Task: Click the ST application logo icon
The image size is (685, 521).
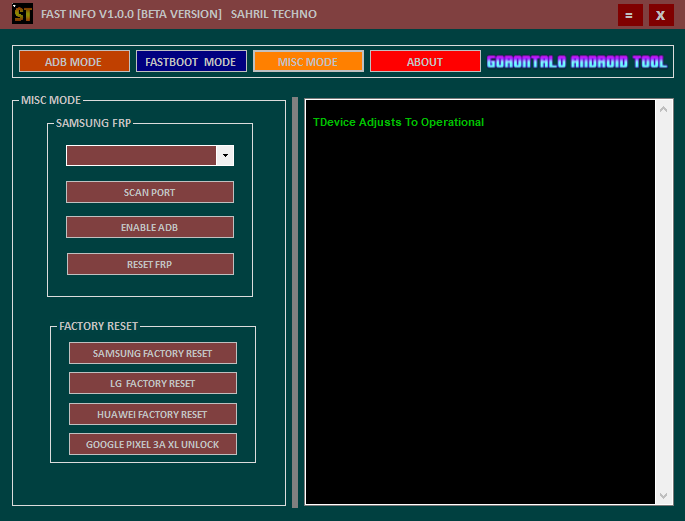Action: click(22, 14)
